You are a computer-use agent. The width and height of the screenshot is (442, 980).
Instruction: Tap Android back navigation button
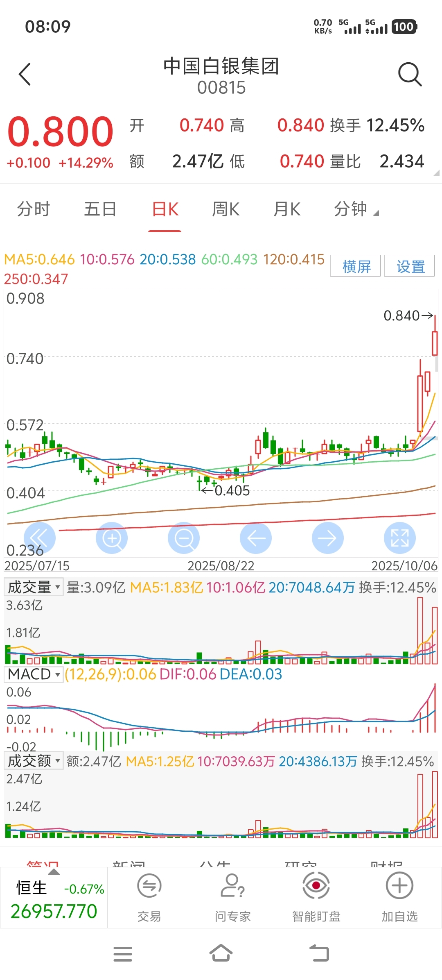(x=319, y=953)
